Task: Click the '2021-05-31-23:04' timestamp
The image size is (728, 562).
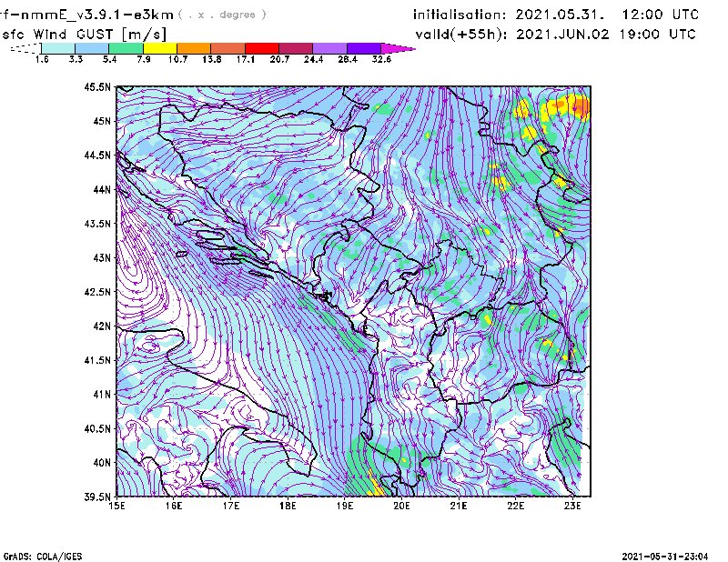Action: pyautogui.click(x=665, y=557)
